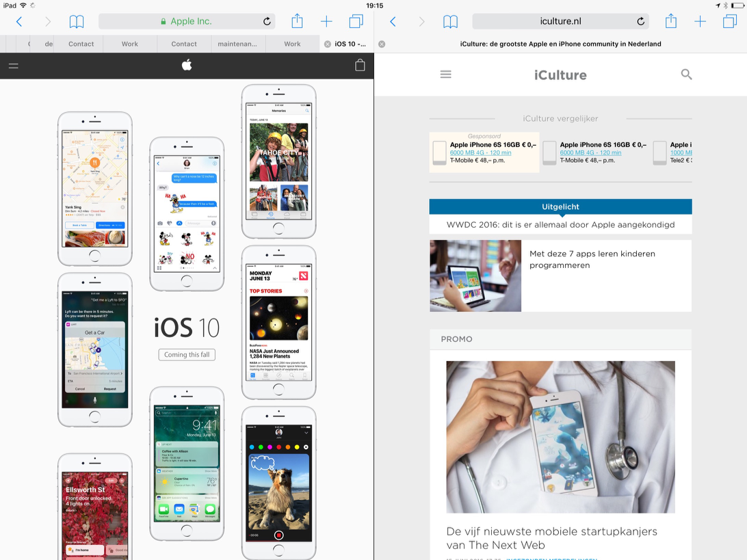The image size is (747, 560).
Task: Open sponsored iPhone 6S 16GB offer
Action: click(484, 152)
